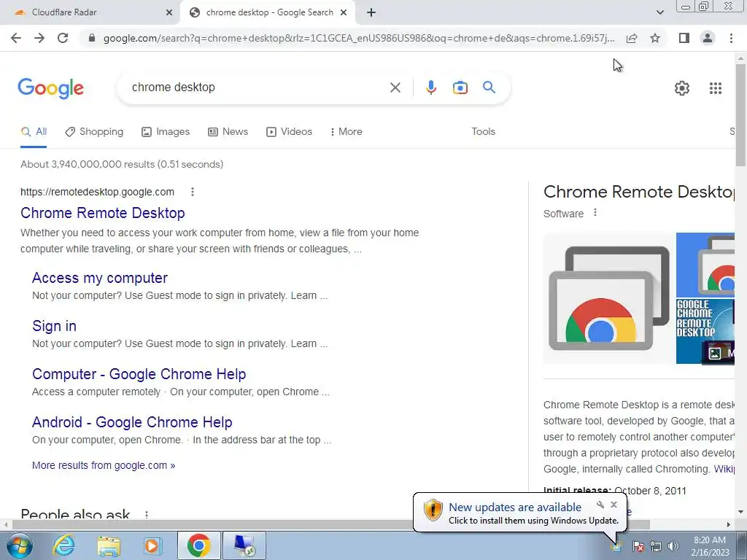Go back to the previous page
Image resolution: width=747 pixels, height=560 pixels.
(16, 38)
